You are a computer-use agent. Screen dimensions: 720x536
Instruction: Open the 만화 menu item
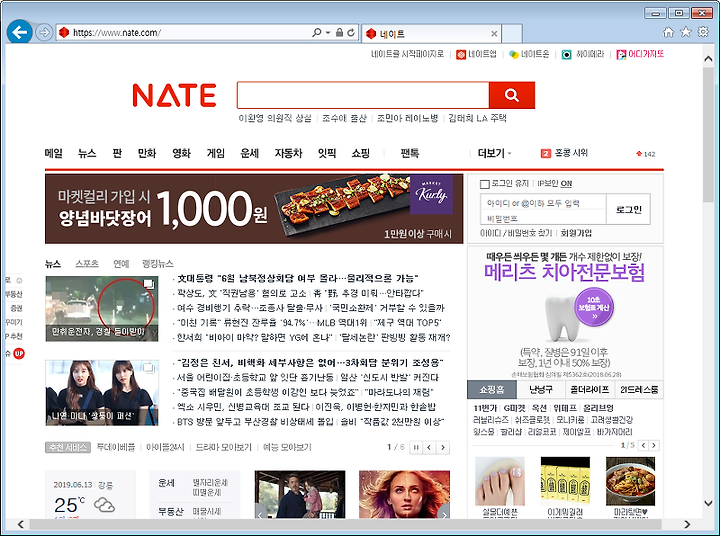[x=147, y=153]
